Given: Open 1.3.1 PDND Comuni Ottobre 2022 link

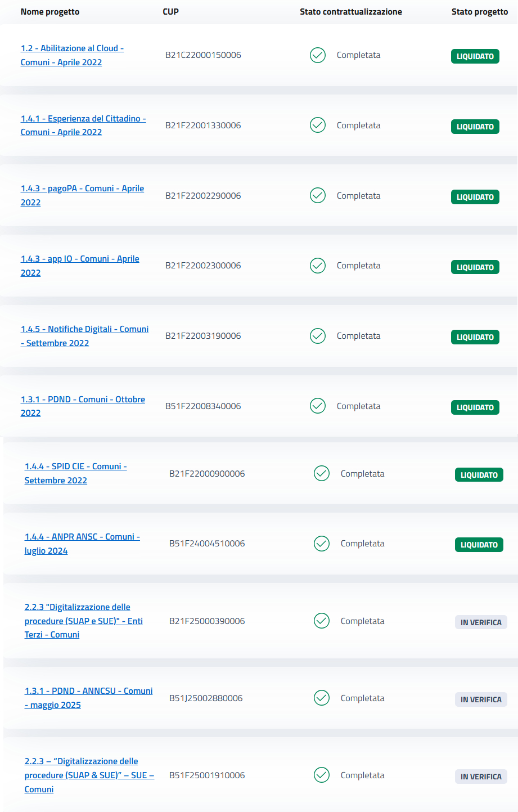Looking at the screenshot, I should click(83, 400).
